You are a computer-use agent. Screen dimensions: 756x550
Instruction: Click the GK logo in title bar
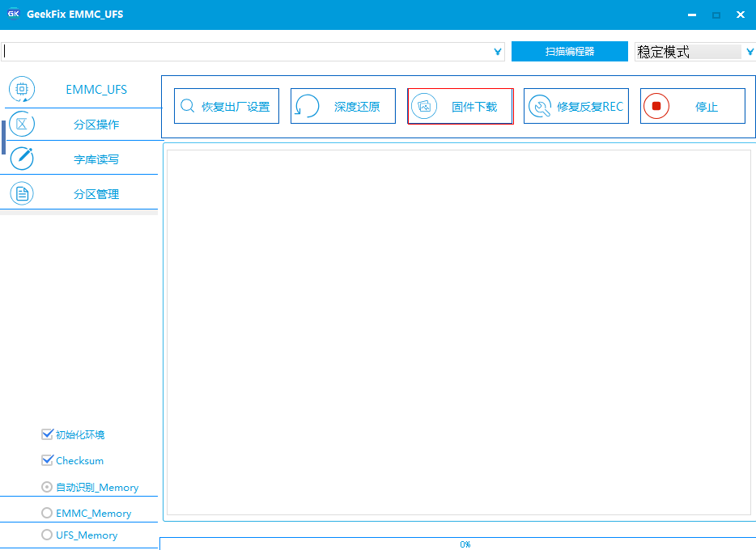point(13,14)
